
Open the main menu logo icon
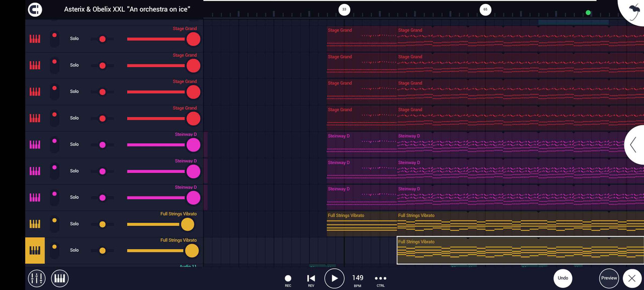[x=35, y=9]
